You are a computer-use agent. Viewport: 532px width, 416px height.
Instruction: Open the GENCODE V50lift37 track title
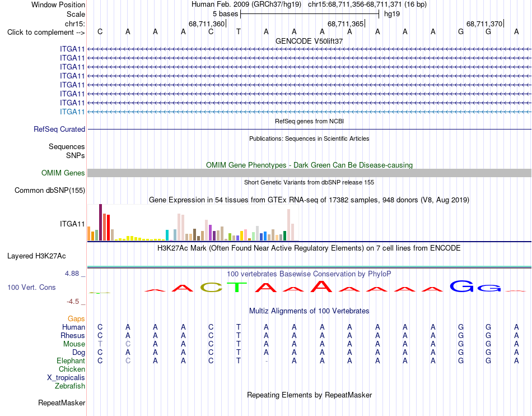pyautogui.click(x=309, y=41)
